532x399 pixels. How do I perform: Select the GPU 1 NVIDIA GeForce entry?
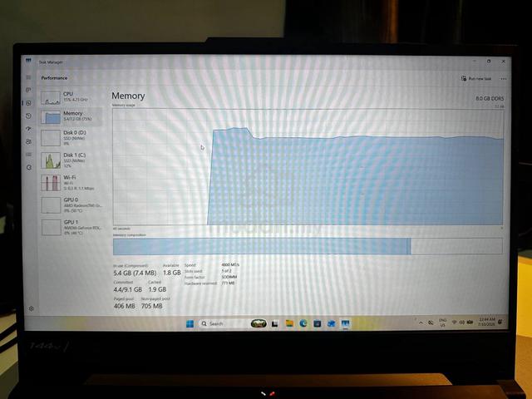pos(71,227)
